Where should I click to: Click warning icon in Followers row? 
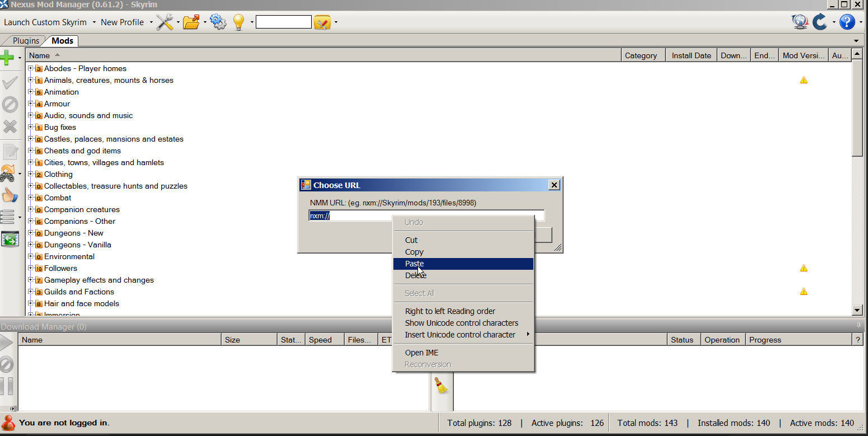click(x=804, y=268)
